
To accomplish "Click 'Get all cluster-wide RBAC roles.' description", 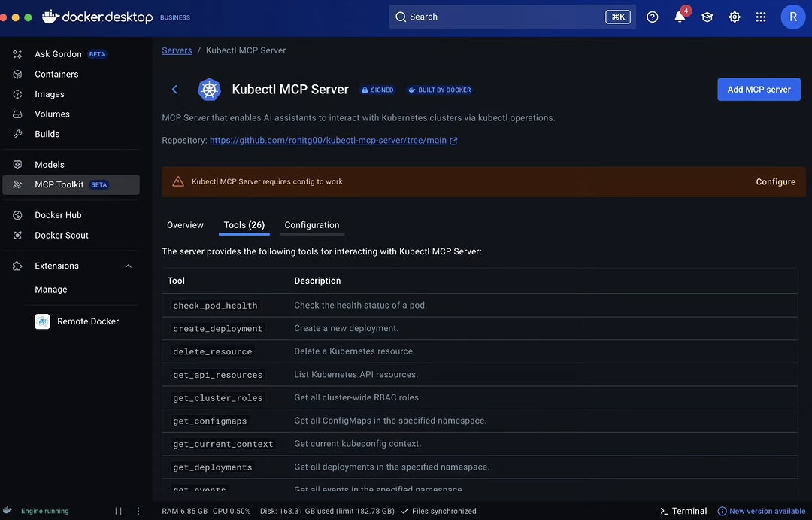I will point(357,397).
